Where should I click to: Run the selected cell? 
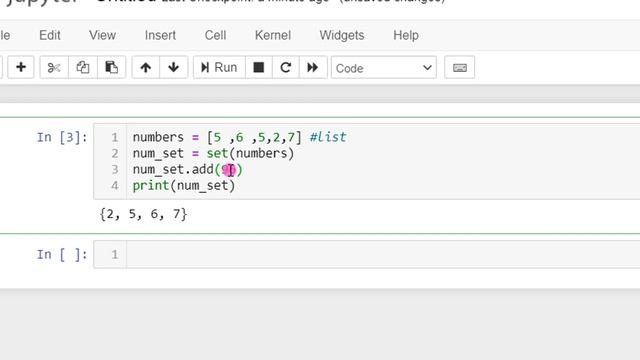219,67
